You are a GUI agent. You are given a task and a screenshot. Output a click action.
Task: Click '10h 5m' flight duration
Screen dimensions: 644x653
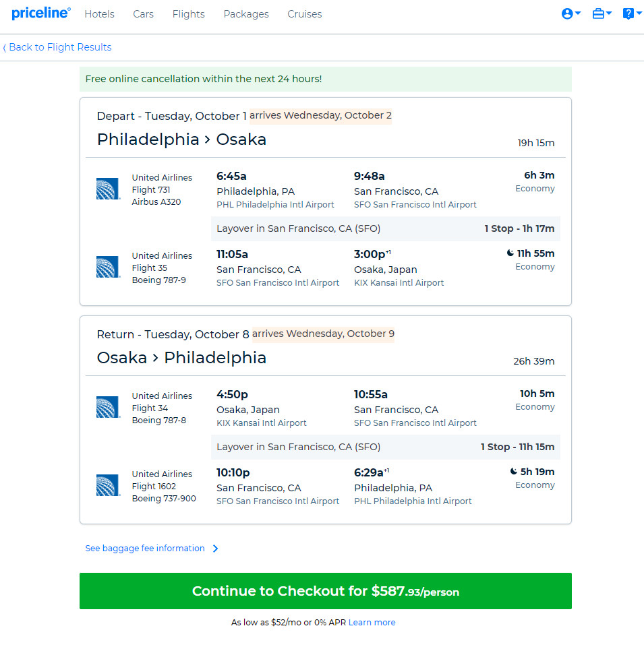pos(537,394)
